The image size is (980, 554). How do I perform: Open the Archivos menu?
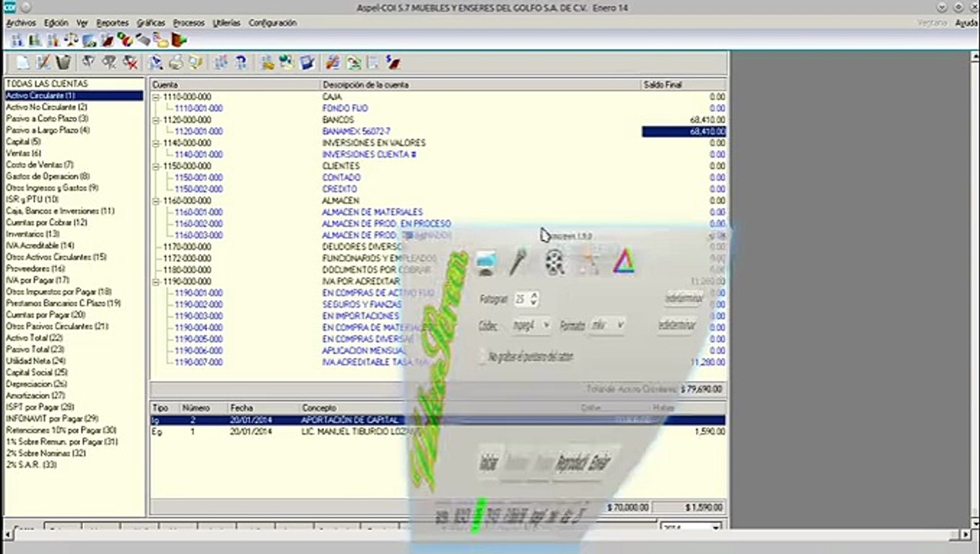point(21,23)
